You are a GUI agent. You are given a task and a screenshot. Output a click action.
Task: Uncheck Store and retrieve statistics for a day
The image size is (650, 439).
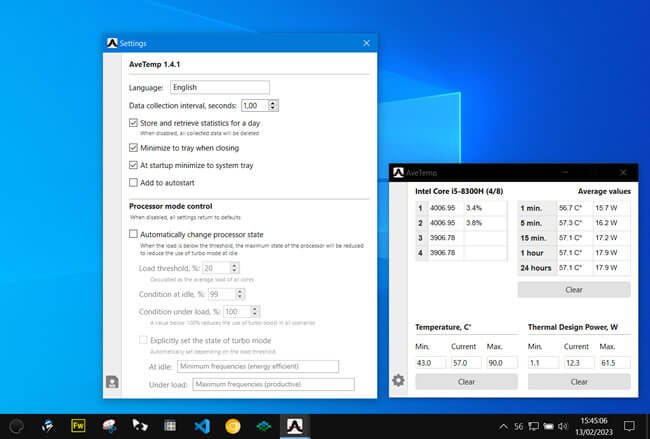[x=133, y=123]
